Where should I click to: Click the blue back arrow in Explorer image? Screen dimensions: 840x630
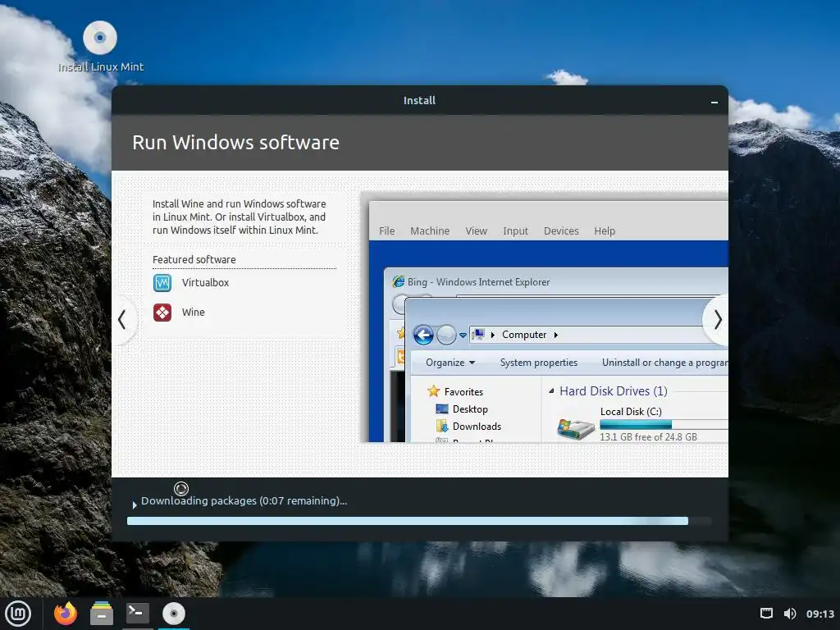423,336
